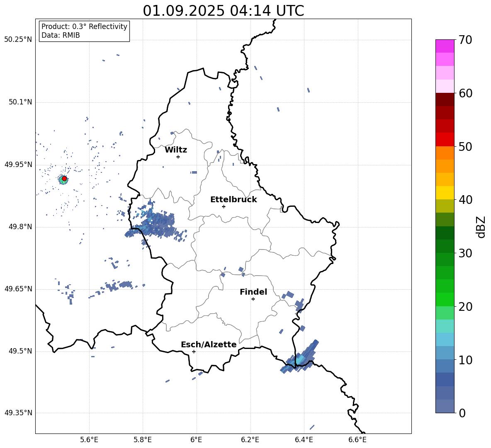Viewport: 491px width, 448px height.
Task: Click the 5.6°E longitude label
Action: coord(89,440)
